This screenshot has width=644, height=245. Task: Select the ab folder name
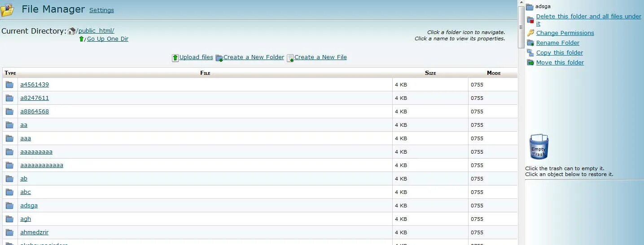(x=24, y=179)
